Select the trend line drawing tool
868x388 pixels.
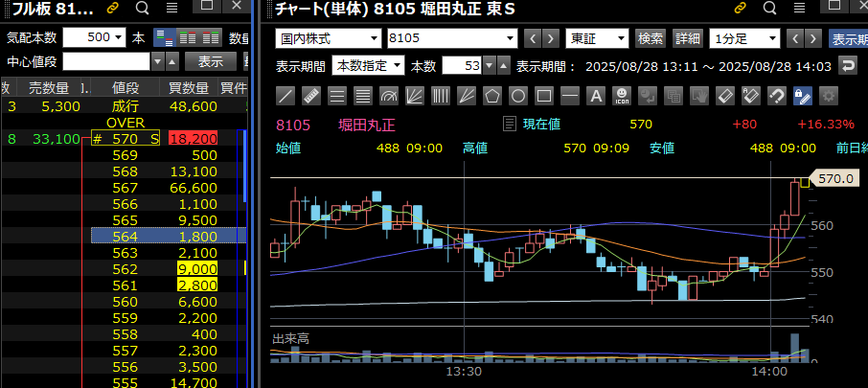(x=286, y=97)
